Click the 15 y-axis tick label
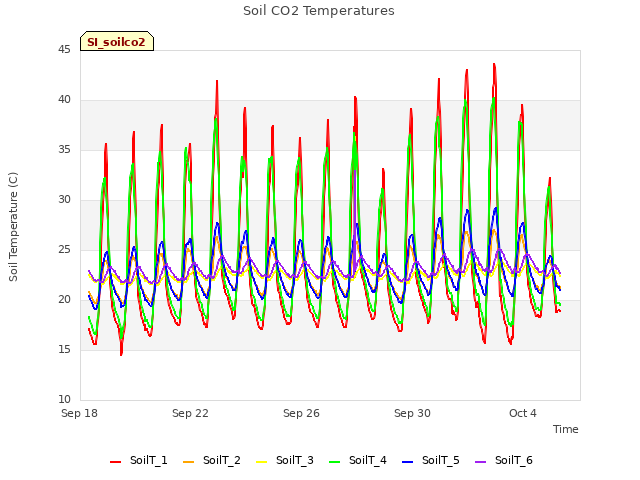This screenshot has height=480, width=640. 64,350
